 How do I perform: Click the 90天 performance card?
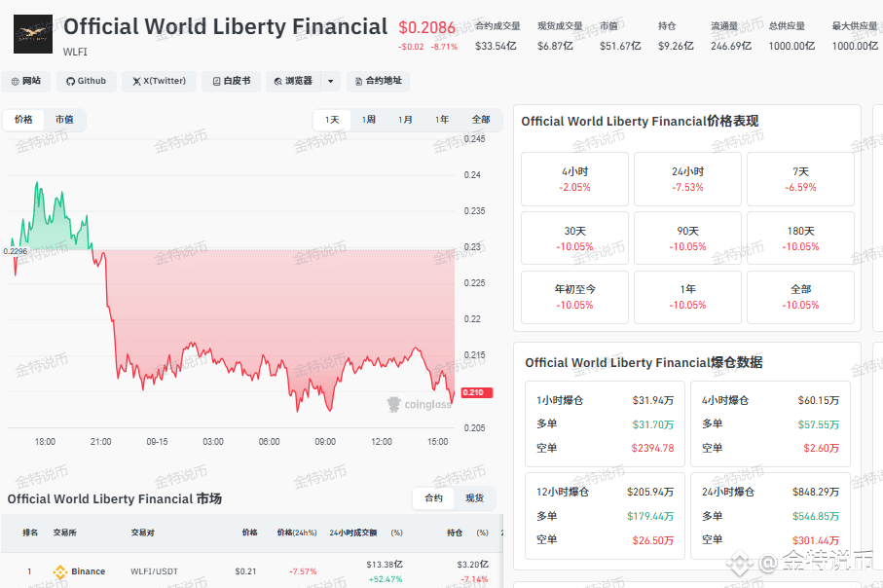tap(687, 239)
